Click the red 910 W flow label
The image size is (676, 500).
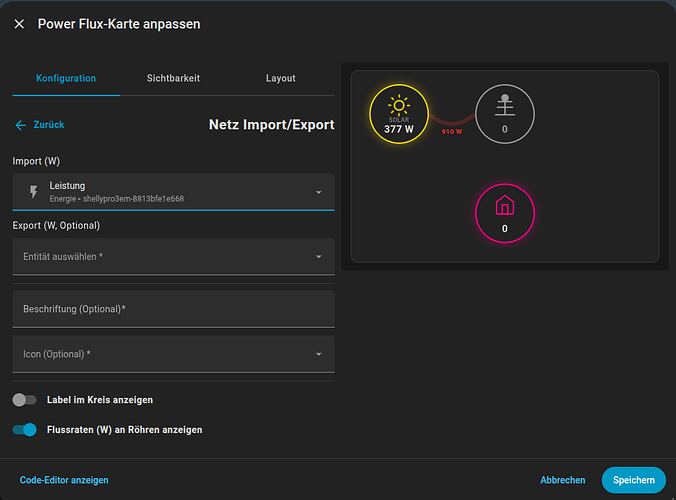pos(452,131)
